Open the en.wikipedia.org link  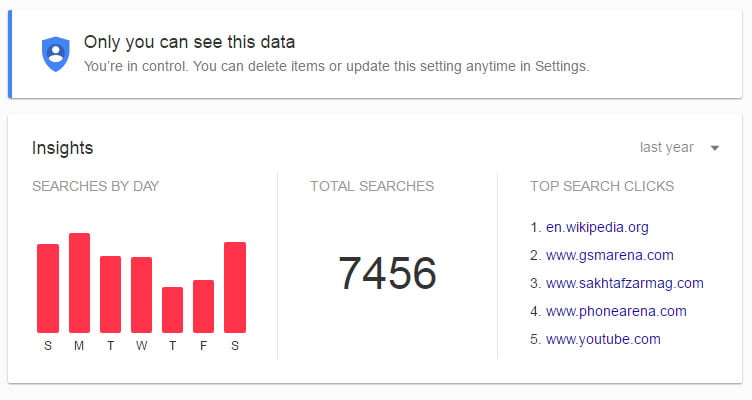point(597,227)
